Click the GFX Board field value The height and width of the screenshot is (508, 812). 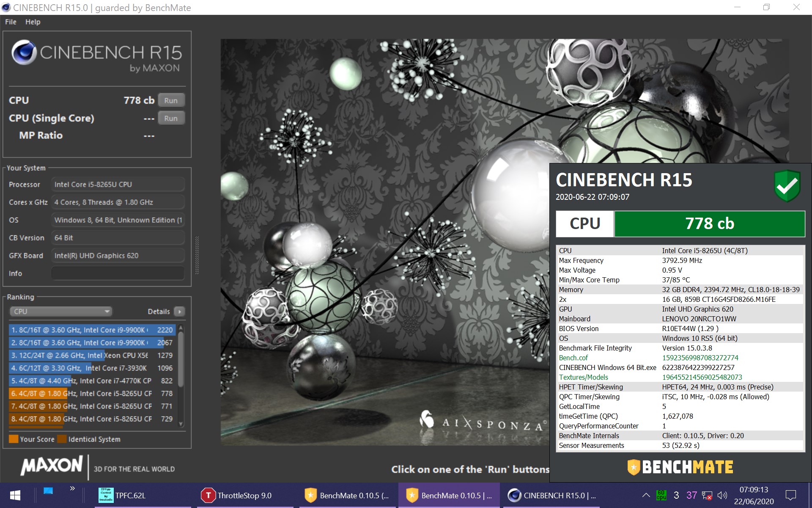click(x=118, y=256)
